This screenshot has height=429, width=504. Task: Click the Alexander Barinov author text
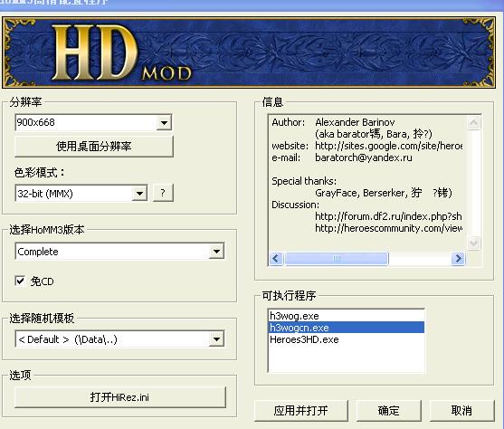[x=355, y=122]
